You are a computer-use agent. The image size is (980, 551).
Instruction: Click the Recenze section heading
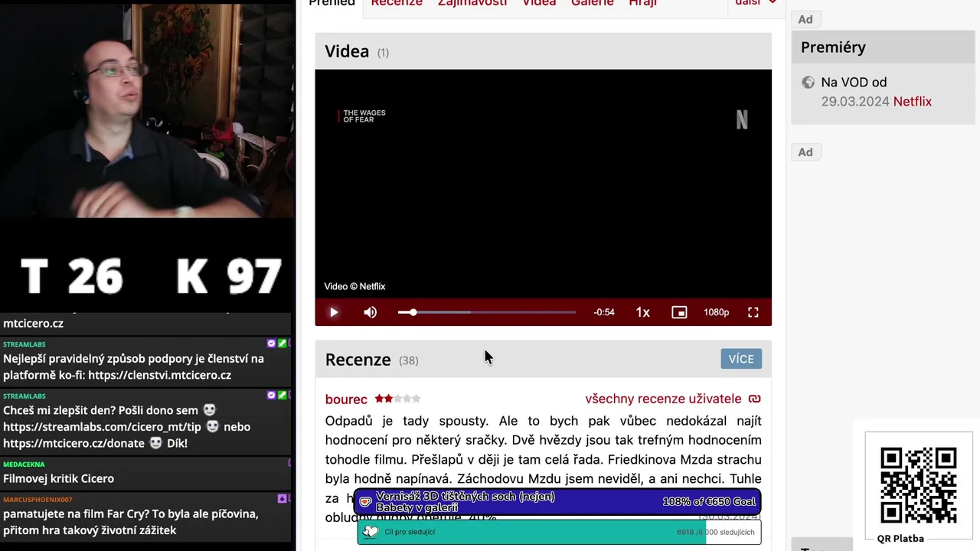pos(358,360)
